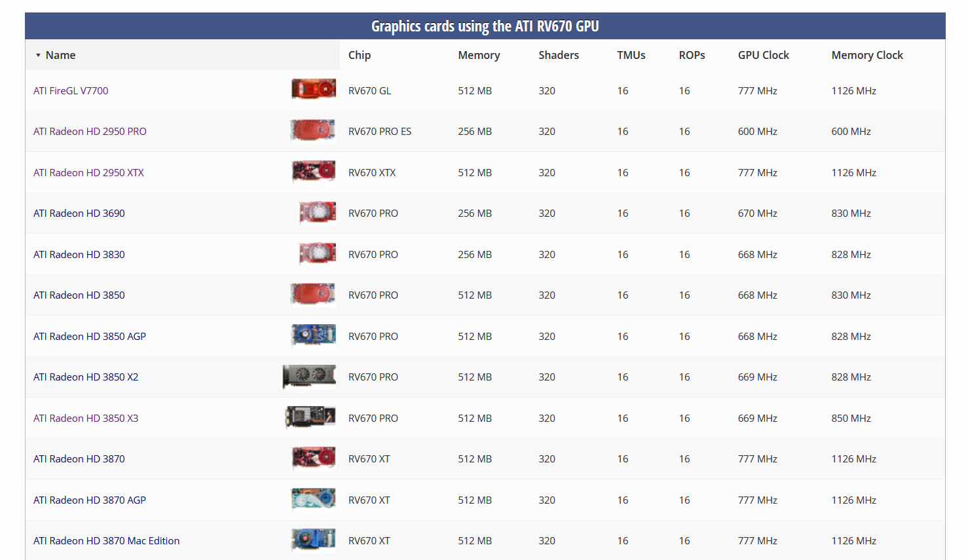Open the ATI Radeon HD 3870 link
The width and height of the screenshot is (968, 560).
79,459
